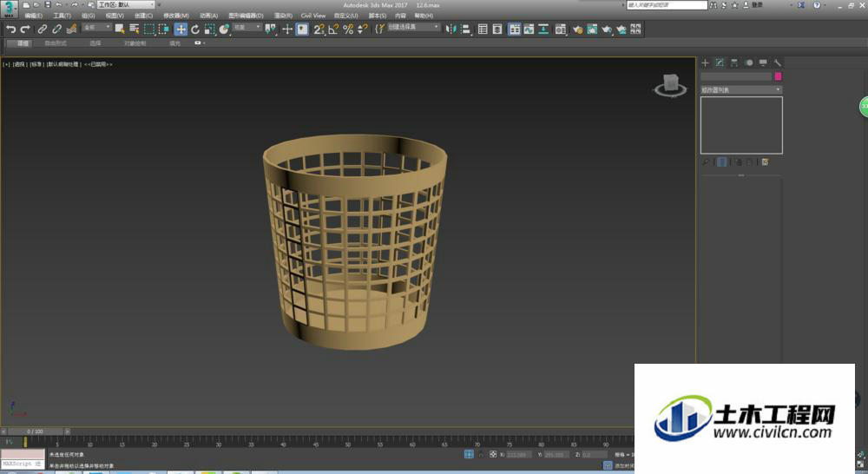Screen dimensions: 868x474
Task: Click Use Pivot Point Center button
Action: [x=271, y=29]
